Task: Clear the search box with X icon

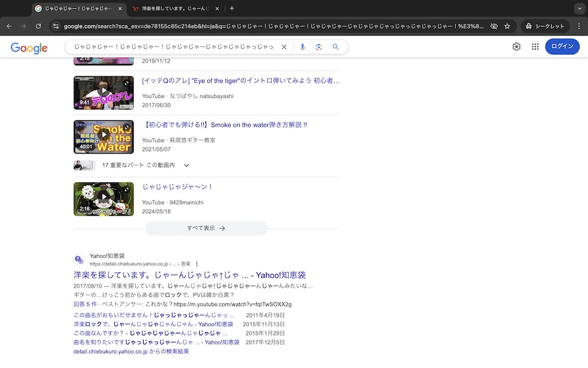Action: point(284,47)
